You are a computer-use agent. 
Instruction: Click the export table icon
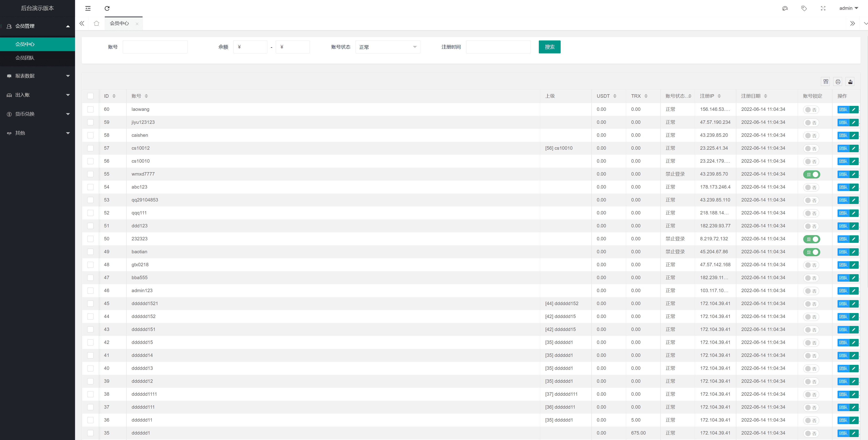tap(850, 82)
